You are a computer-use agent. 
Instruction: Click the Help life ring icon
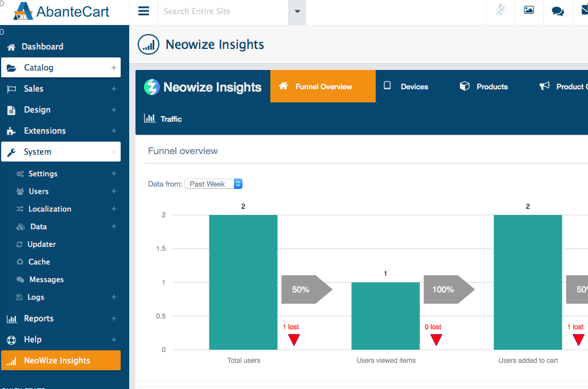click(x=11, y=340)
